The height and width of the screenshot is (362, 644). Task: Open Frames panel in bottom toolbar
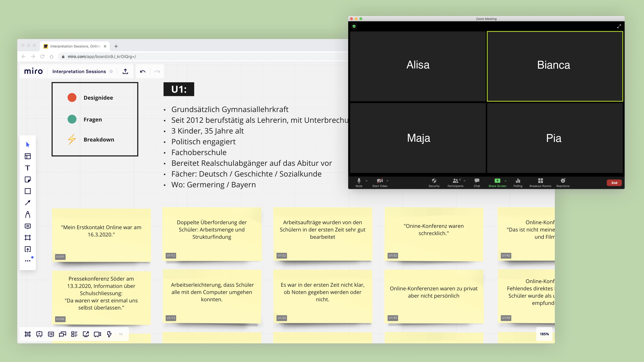(x=28, y=334)
